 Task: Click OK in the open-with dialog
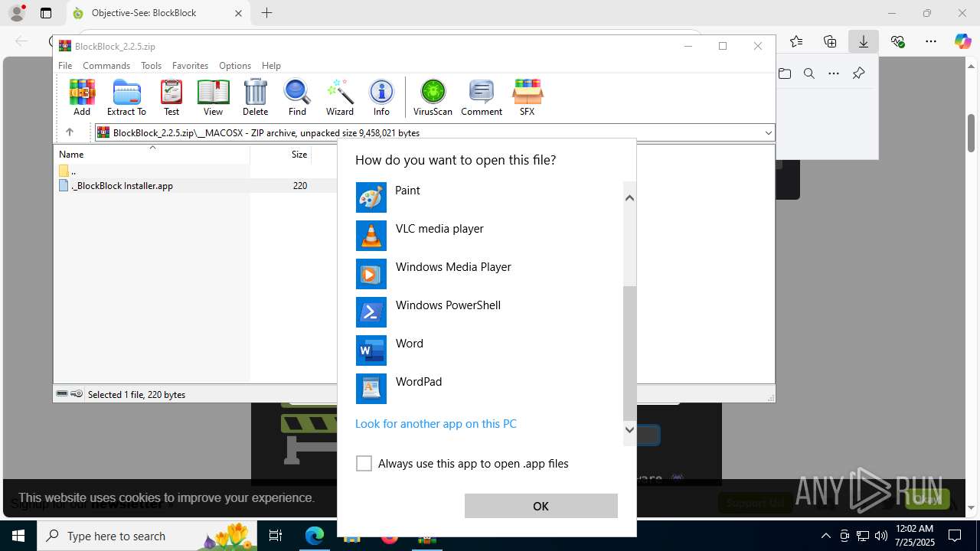[541, 506]
